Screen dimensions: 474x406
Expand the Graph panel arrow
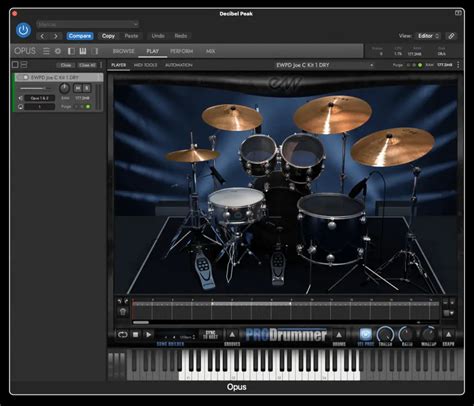click(448, 335)
